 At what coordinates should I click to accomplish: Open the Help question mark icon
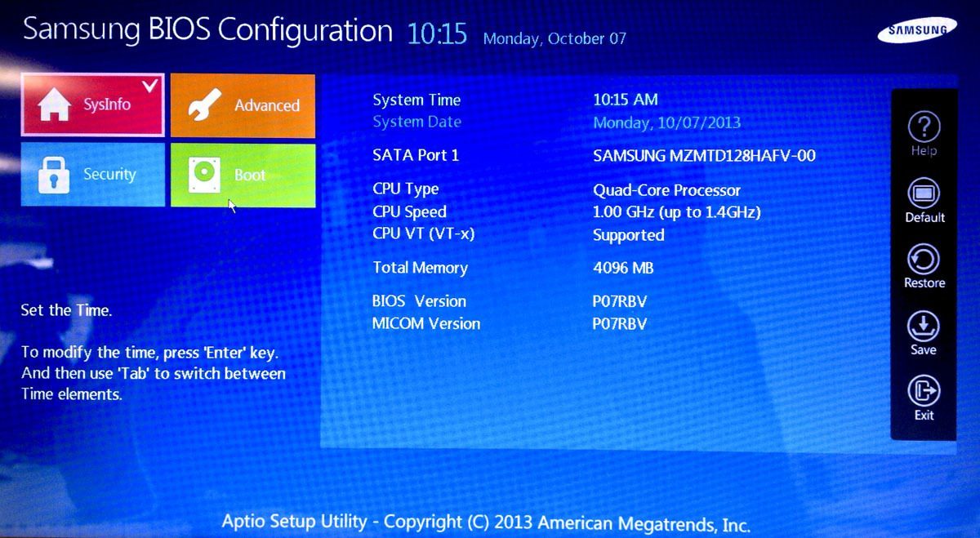click(x=924, y=127)
